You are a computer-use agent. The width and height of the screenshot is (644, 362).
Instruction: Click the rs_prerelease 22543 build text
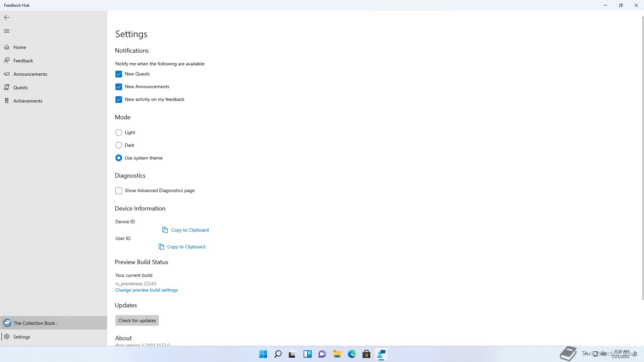point(136,284)
